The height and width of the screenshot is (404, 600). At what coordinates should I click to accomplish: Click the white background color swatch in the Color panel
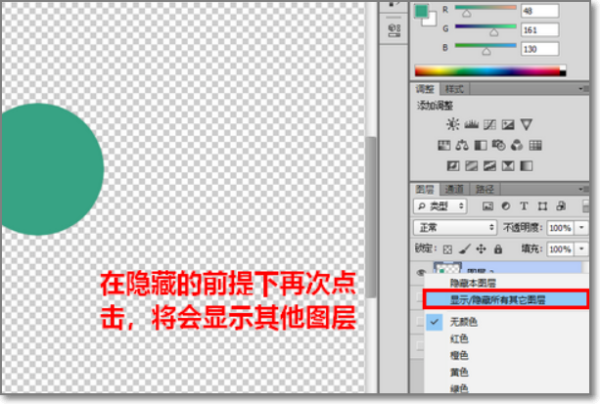[x=432, y=19]
